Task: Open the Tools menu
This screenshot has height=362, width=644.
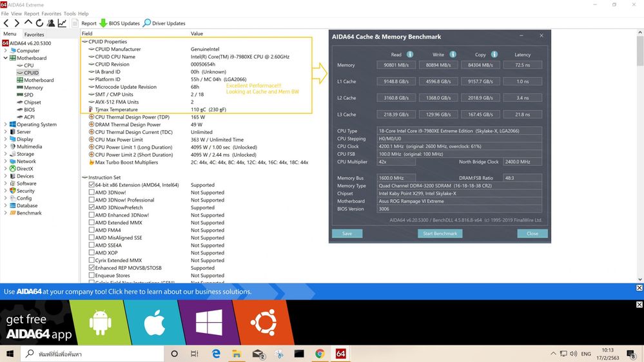Action: (x=70, y=14)
